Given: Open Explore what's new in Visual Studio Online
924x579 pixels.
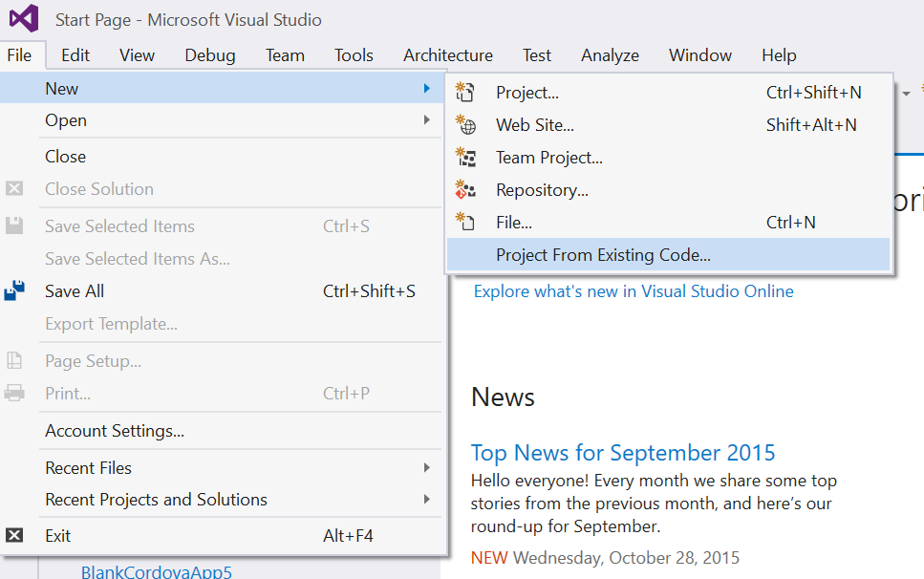Looking at the screenshot, I should tap(634, 291).
